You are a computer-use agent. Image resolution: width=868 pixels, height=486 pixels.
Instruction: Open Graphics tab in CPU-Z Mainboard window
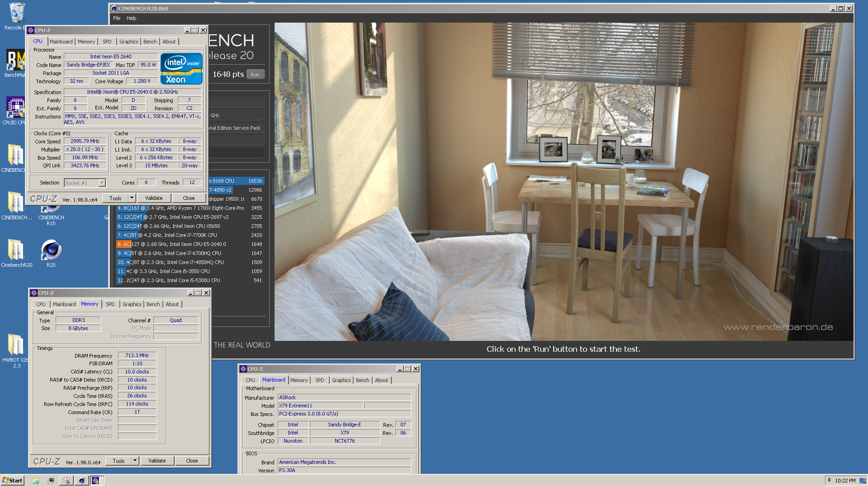pyautogui.click(x=342, y=380)
